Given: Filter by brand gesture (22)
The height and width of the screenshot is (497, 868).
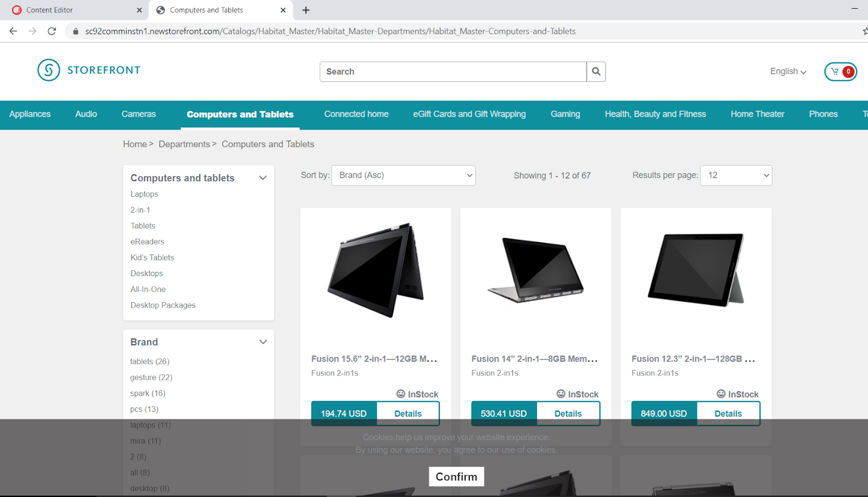Looking at the screenshot, I should (151, 377).
